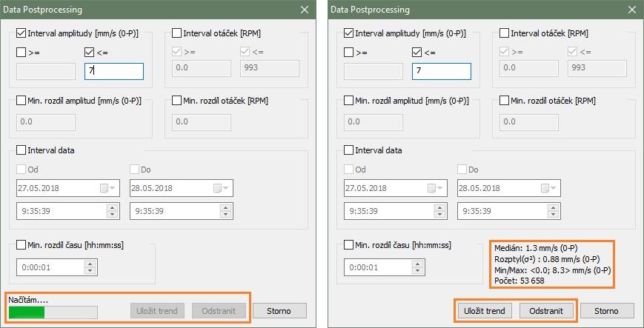The height and width of the screenshot is (328, 644).
Task: Click empty amplitude >= field in left dialog
Action: 46,71
